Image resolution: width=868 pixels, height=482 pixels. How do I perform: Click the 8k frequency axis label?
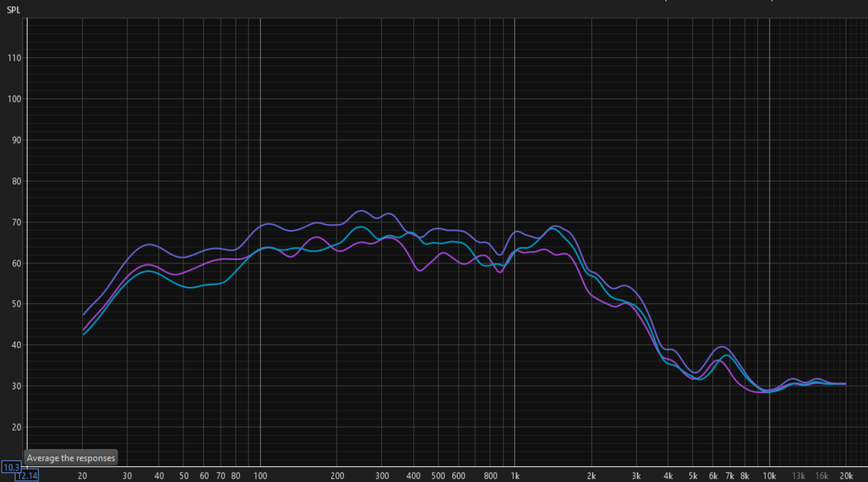point(745,476)
